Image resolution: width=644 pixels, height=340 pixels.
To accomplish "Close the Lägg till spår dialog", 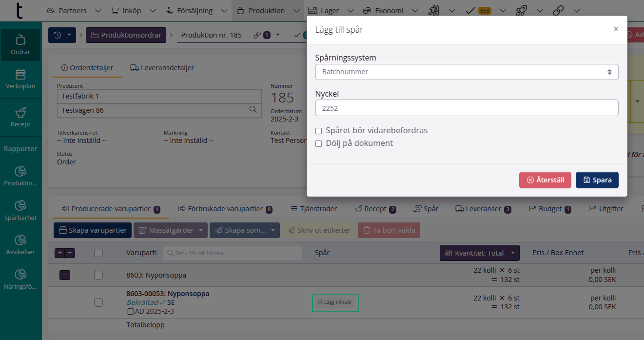I will point(616,29).
